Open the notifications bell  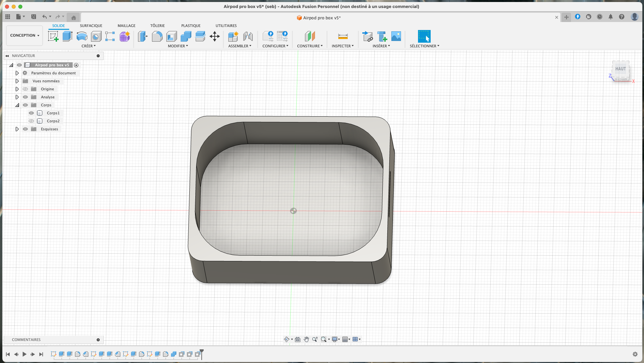[611, 17]
